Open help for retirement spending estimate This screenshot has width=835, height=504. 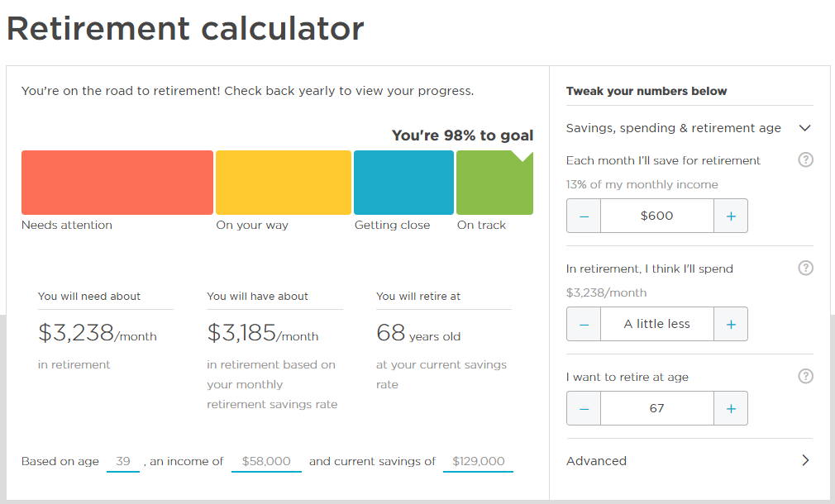pyautogui.click(x=805, y=268)
